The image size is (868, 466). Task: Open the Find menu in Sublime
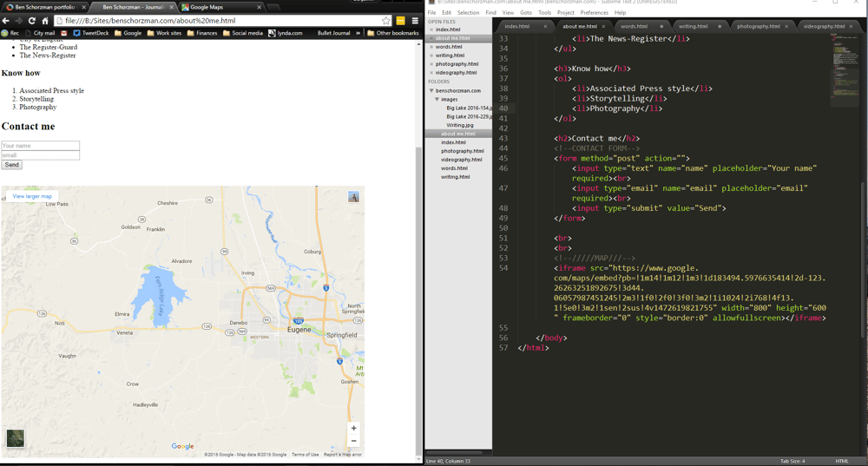(491, 12)
